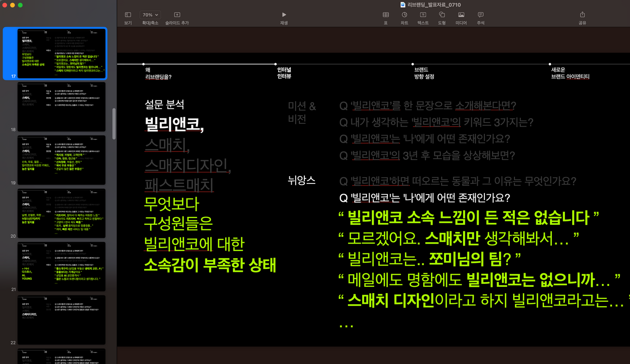The width and height of the screenshot is (630, 364).
Task: Insert a shape with 도형 icon
Action: point(442,15)
